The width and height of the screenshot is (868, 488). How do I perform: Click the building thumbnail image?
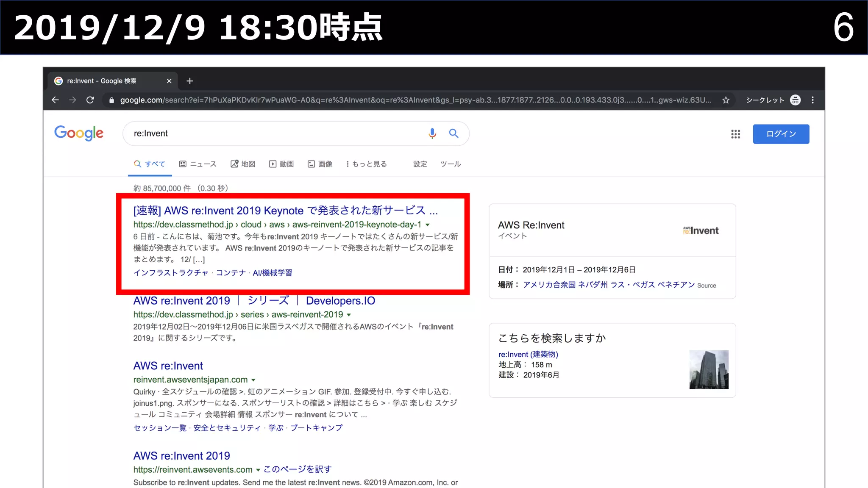coord(709,369)
